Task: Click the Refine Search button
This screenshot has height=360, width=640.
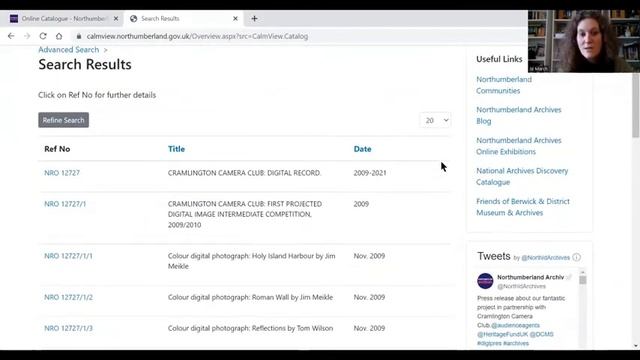Action: 63,120
